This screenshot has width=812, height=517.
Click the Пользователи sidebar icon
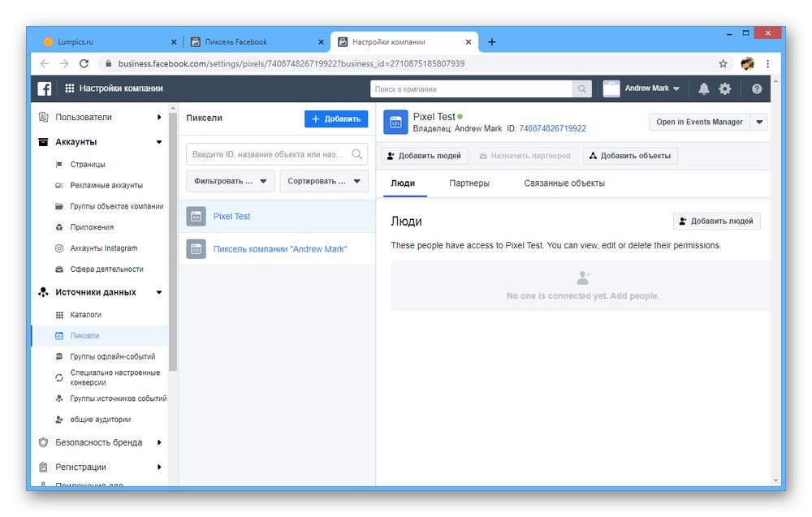click(x=44, y=118)
